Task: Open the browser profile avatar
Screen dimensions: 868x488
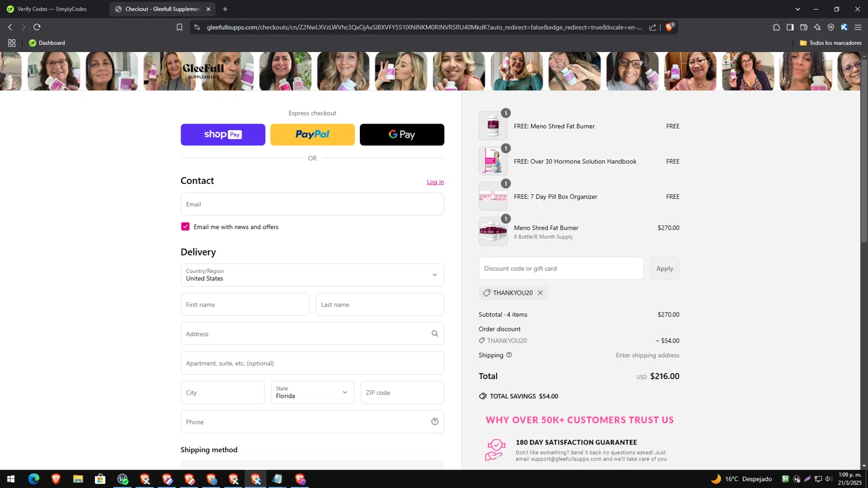Action: pos(844,27)
